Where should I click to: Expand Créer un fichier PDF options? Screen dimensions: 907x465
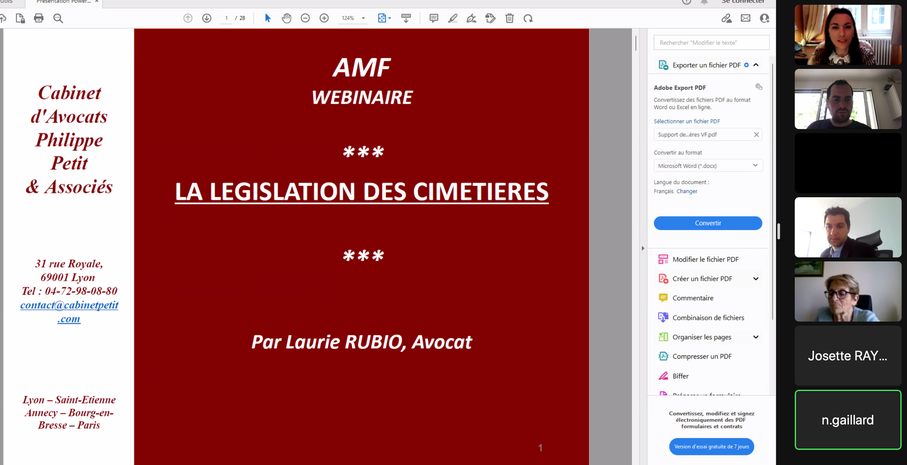point(756,279)
